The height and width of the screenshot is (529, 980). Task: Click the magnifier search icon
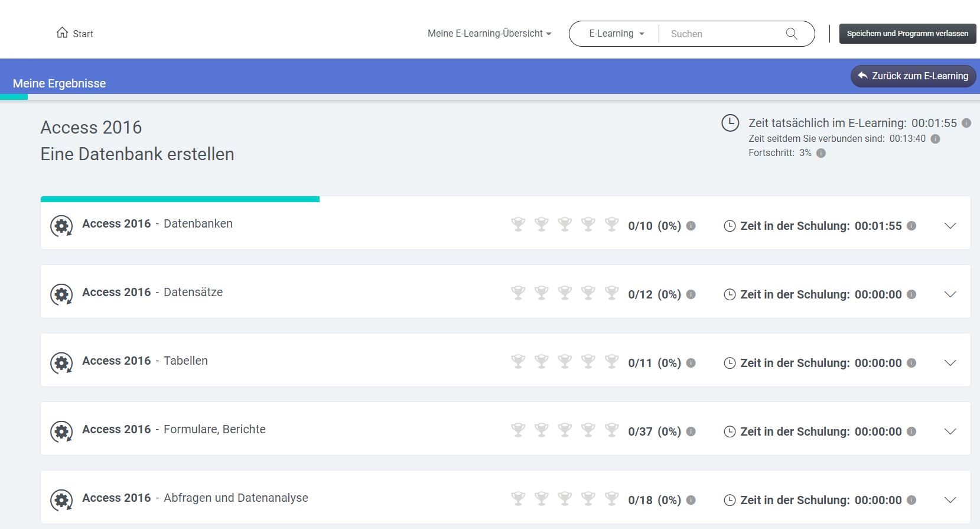[792, 34]
